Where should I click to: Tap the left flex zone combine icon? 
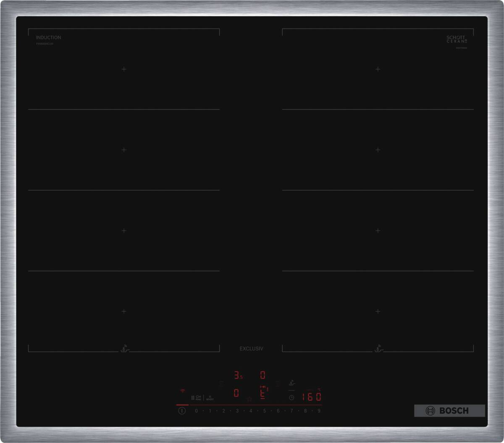[x=221, y=383]
